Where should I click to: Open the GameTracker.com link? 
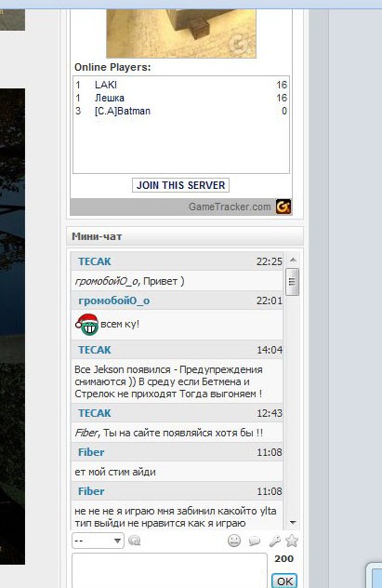230,207
